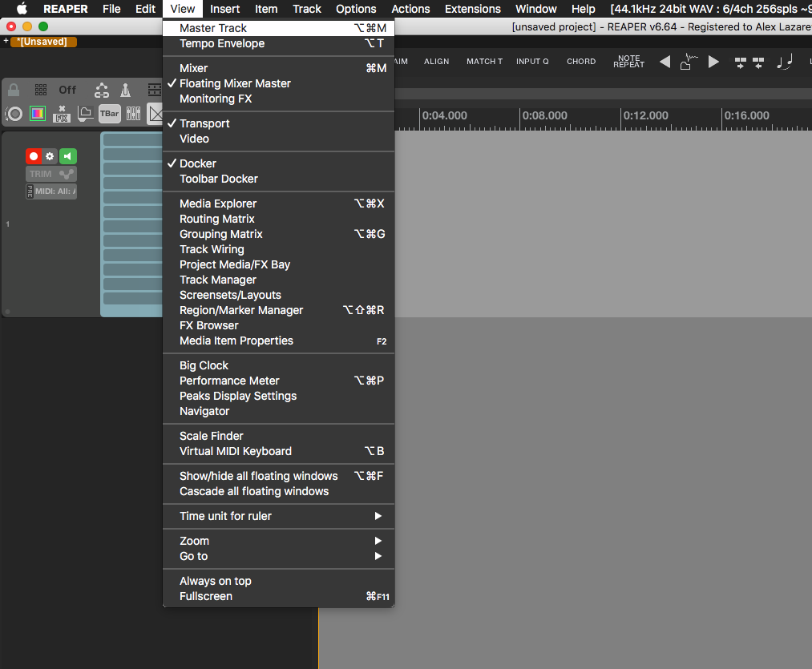Click the blocks move-right icon

pyautogui.click(x=741, y=62)
